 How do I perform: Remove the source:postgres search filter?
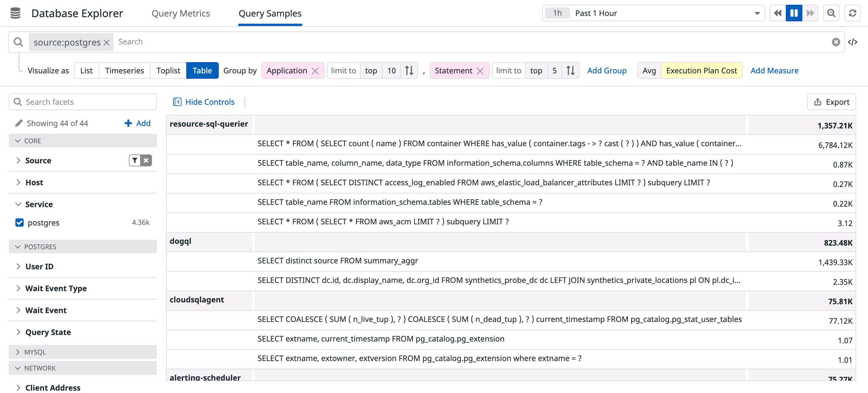click(x=106, y=42)
